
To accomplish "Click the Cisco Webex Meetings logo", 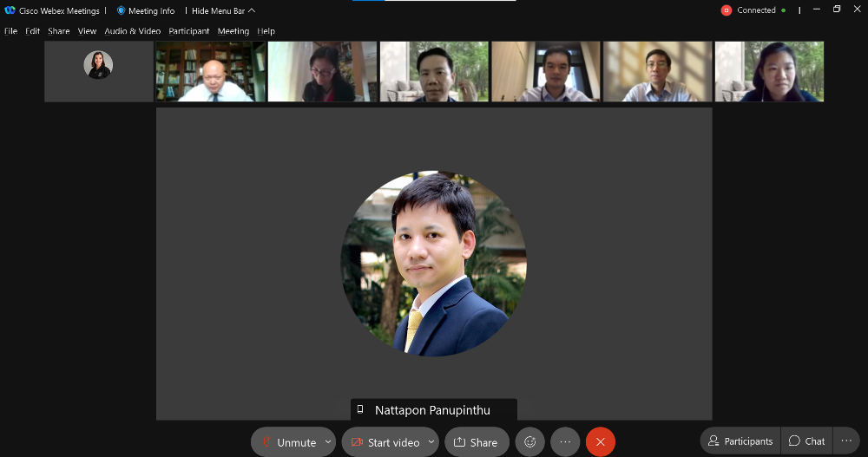I will tap(10, 10).
